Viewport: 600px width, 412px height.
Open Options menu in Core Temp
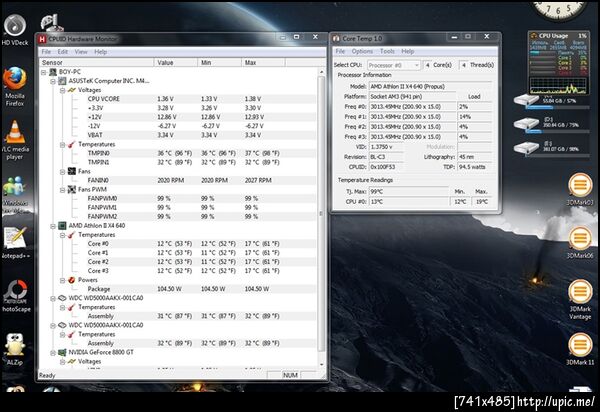tap(362, 51)
